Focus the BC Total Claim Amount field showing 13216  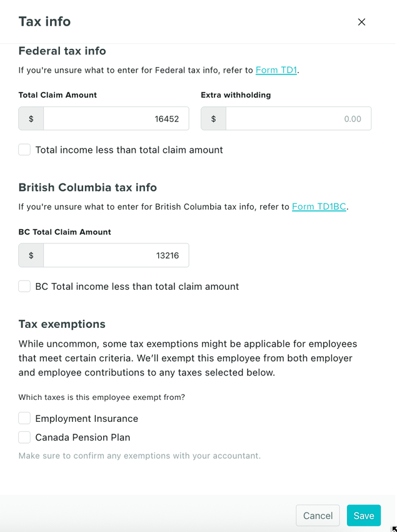[x=116, y=255]
